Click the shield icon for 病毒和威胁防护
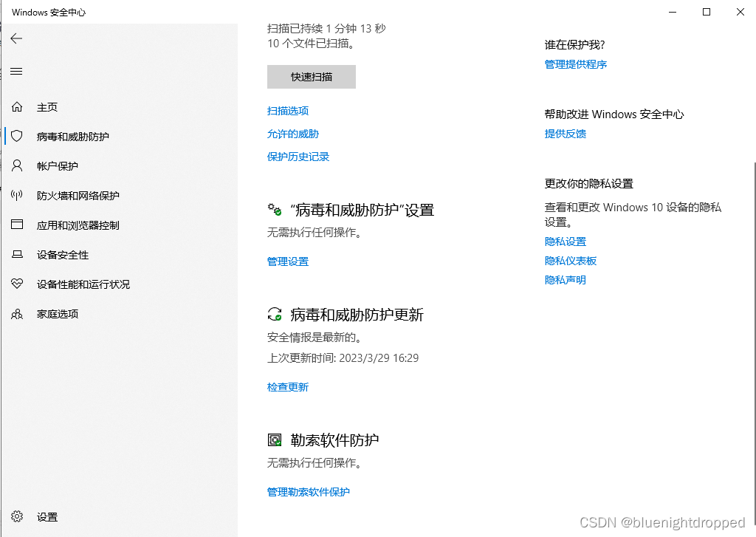 pyautogui.click(x=17, y=136)
